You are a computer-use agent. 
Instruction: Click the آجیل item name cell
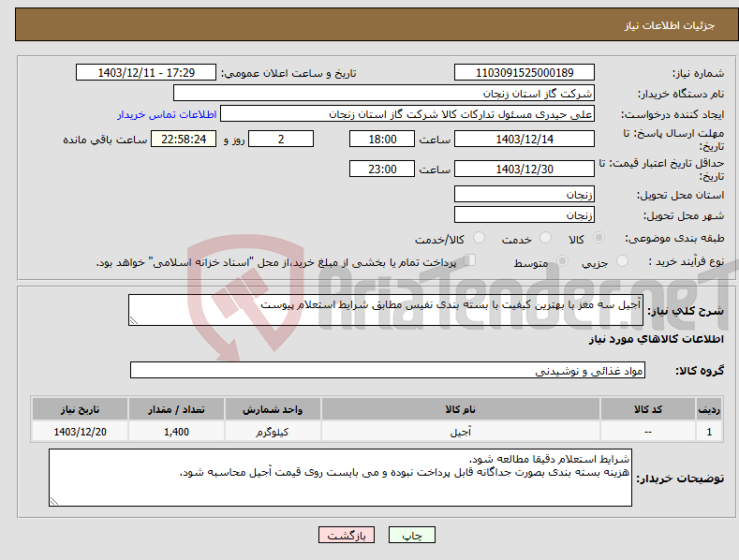(x=461, y=432)
